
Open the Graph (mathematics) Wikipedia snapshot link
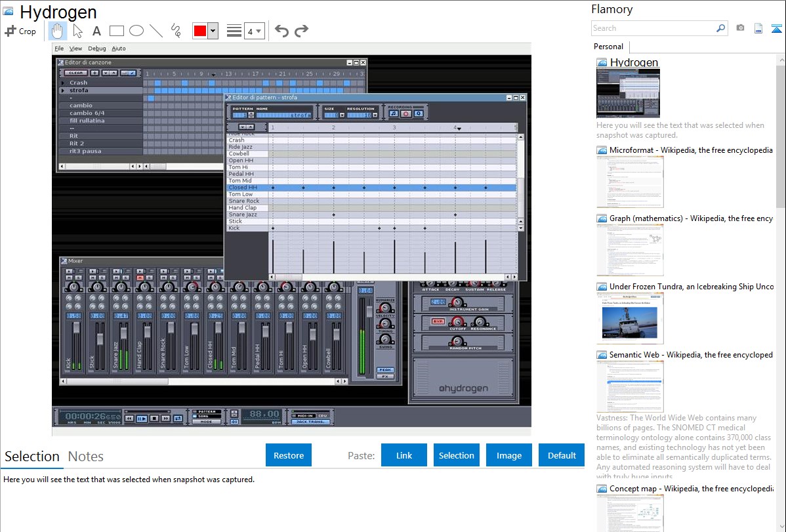pyautogui.click(x=691, y=218)
